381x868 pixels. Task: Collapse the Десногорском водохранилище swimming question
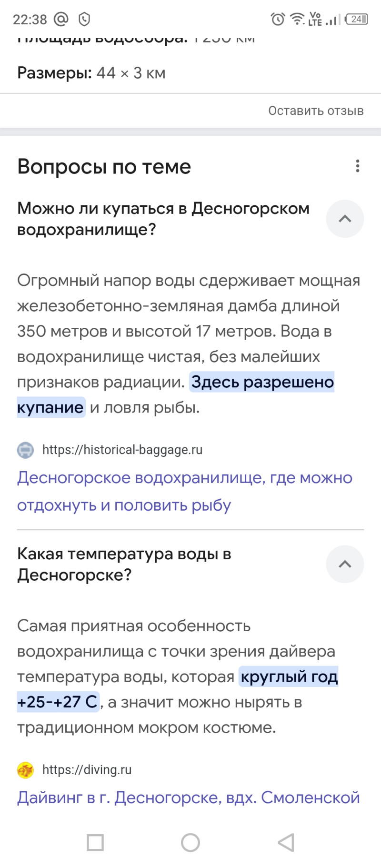coord(345,219)
